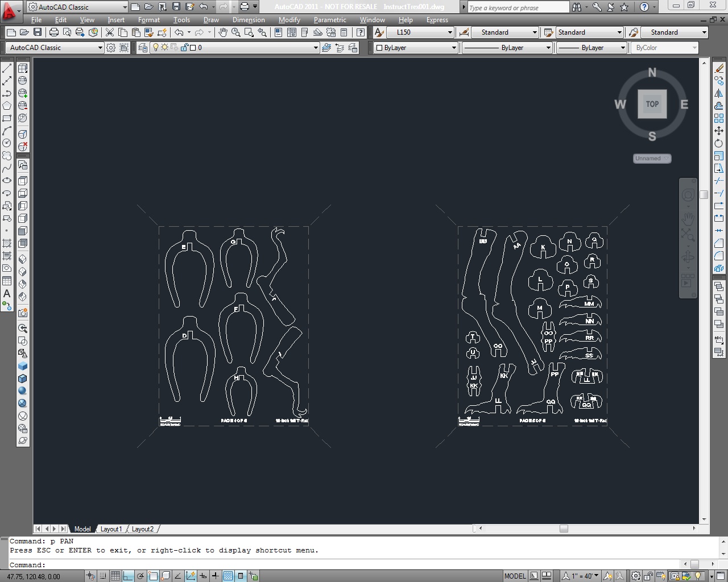Click the Favorites star icon
The image size is (728, 582).
point(624,7)
